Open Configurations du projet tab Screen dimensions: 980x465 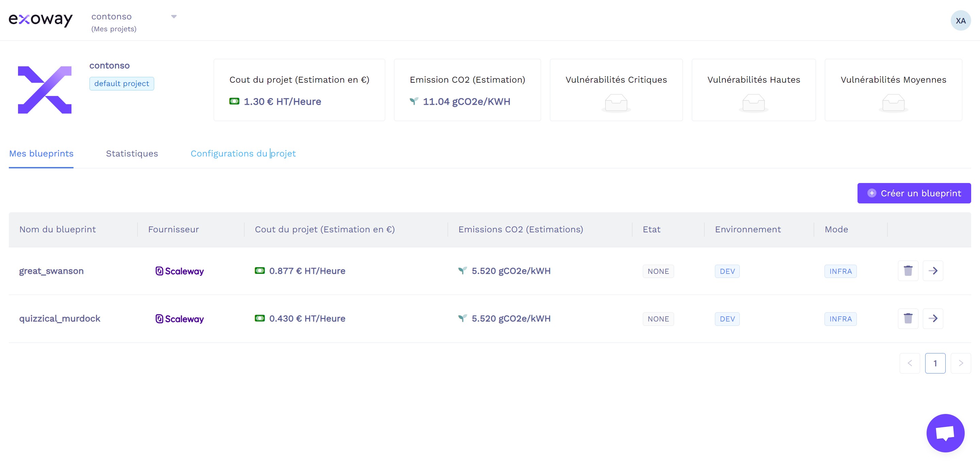[x=243, y=154]
